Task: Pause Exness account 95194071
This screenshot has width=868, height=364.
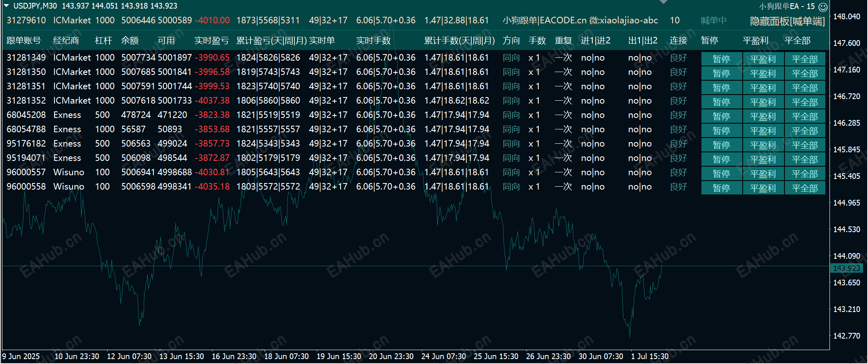Action: pos(721,159)
